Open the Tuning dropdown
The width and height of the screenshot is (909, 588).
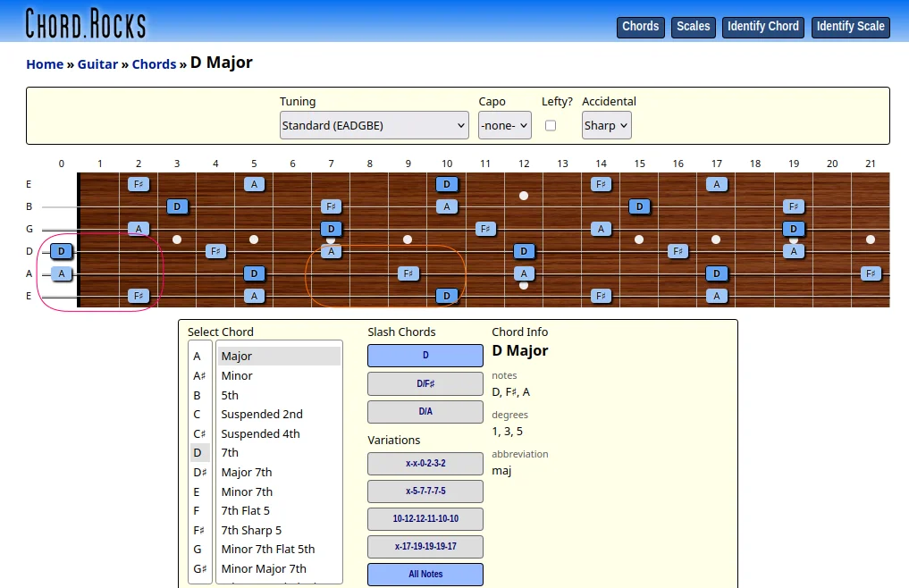374,125
